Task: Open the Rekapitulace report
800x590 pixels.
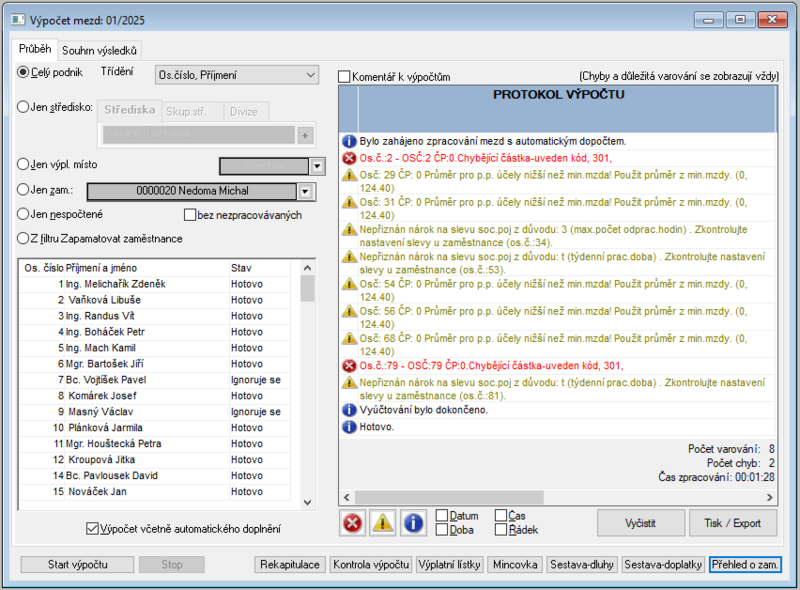Action: pyautogui.click(x=290, y=564)
